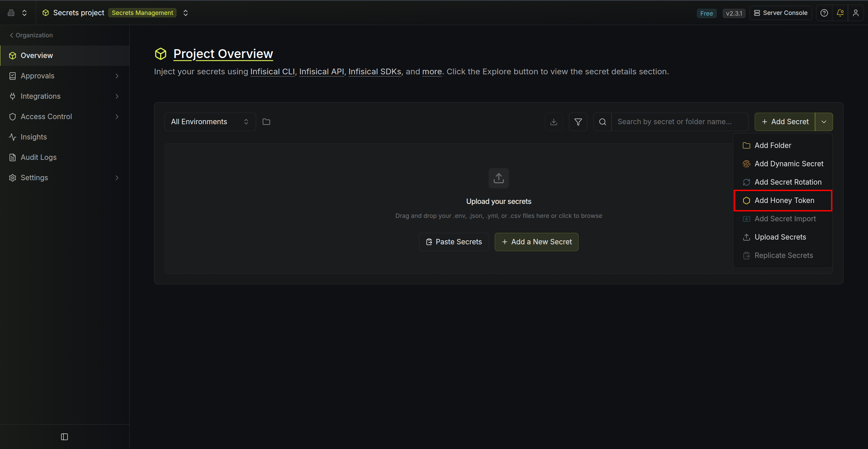Open the notifications bell

coord(840,13)
